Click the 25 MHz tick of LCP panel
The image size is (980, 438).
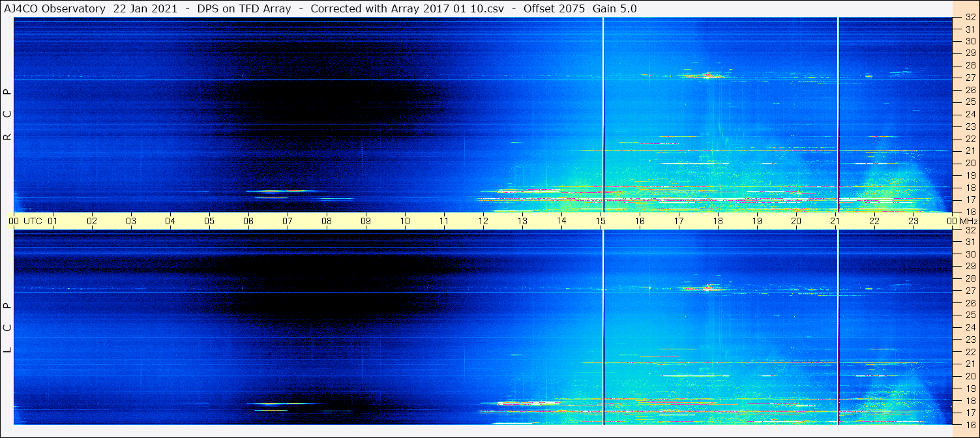tap(970, 315)
